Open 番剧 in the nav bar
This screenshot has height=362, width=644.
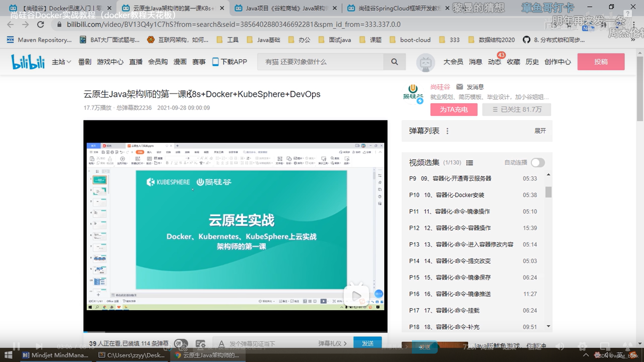click(85, 62)
